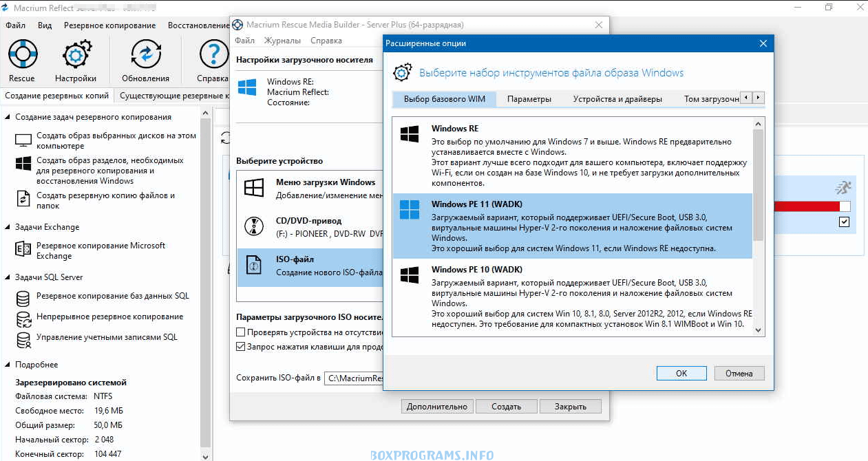Collapse the Создание задач резервного копирования section
868x461 pixels.
pyautogui.click(x=8, y=117)
